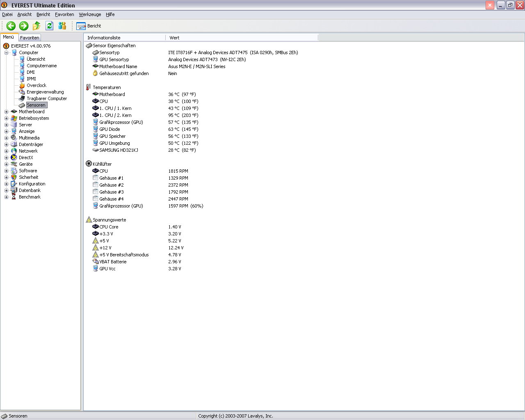Click the Temperaturen thermometer icon
Image resolution: width=525 pixels, height=420 pixels.
coord(89,87)
